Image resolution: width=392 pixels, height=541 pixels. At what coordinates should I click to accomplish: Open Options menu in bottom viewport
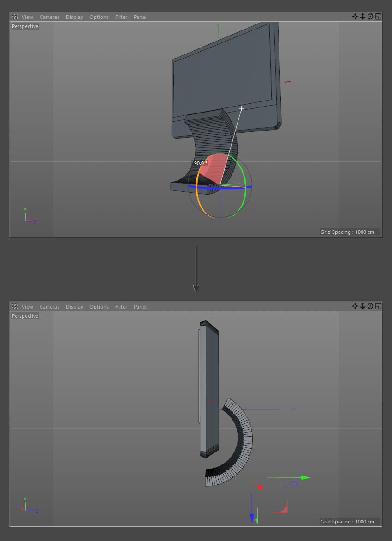[99, 306]
